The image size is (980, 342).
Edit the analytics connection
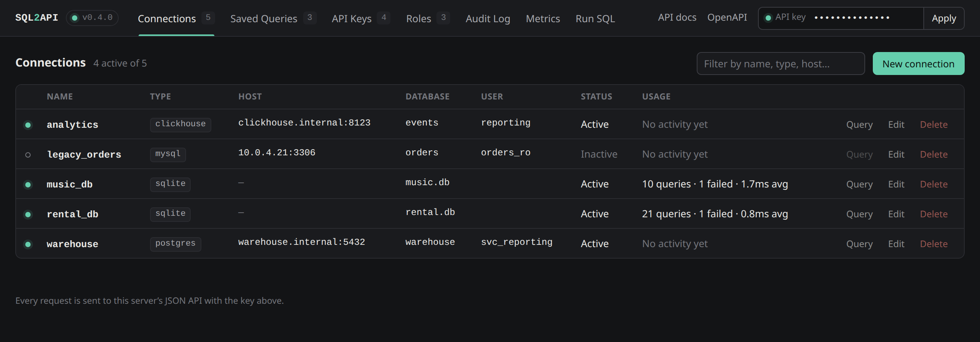pos(896,125)
